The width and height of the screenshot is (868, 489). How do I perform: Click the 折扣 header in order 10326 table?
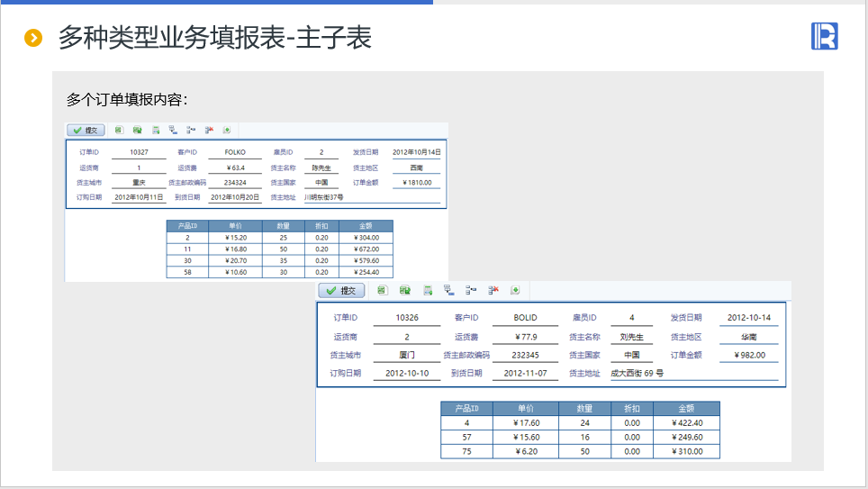click(x=631, y=409)
